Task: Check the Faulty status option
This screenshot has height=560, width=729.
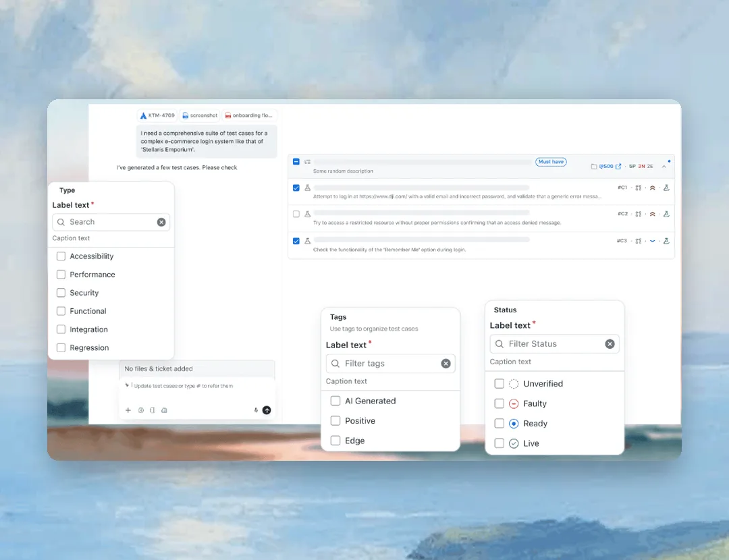Action: pos(500,403)
